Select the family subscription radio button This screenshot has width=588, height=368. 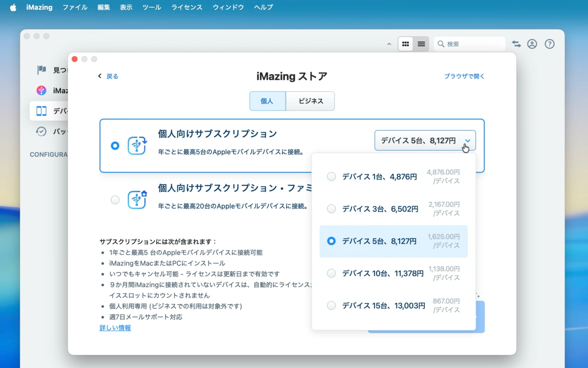coord(115,200)
